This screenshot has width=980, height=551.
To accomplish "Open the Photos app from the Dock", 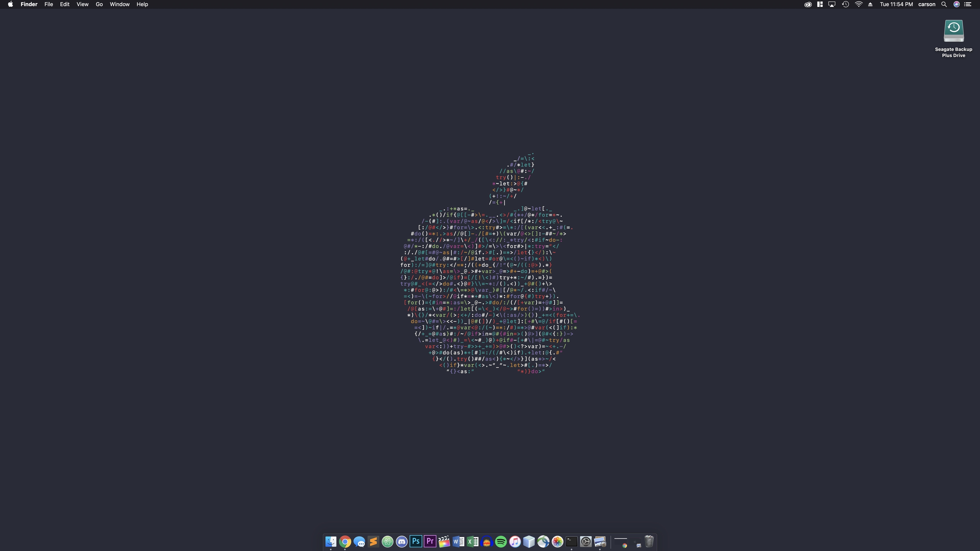I will point(557,541).
